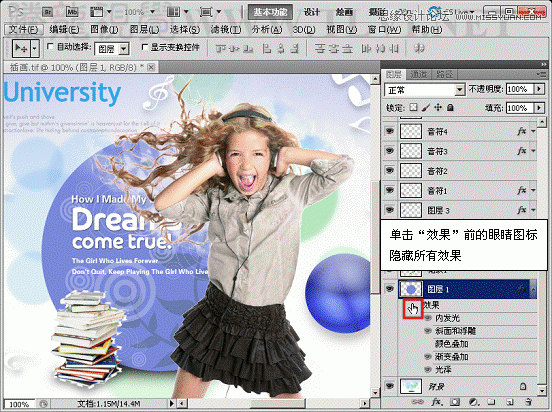Screen dimensions: 552x412
Task: Hide the 背景 layer via its eye icon
Action: point(390,386)
